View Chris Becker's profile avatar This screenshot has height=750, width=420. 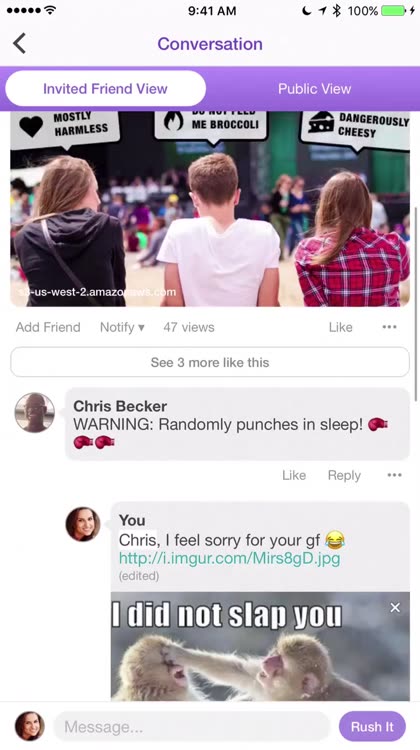pyautogui.click(x=34, y=413)
